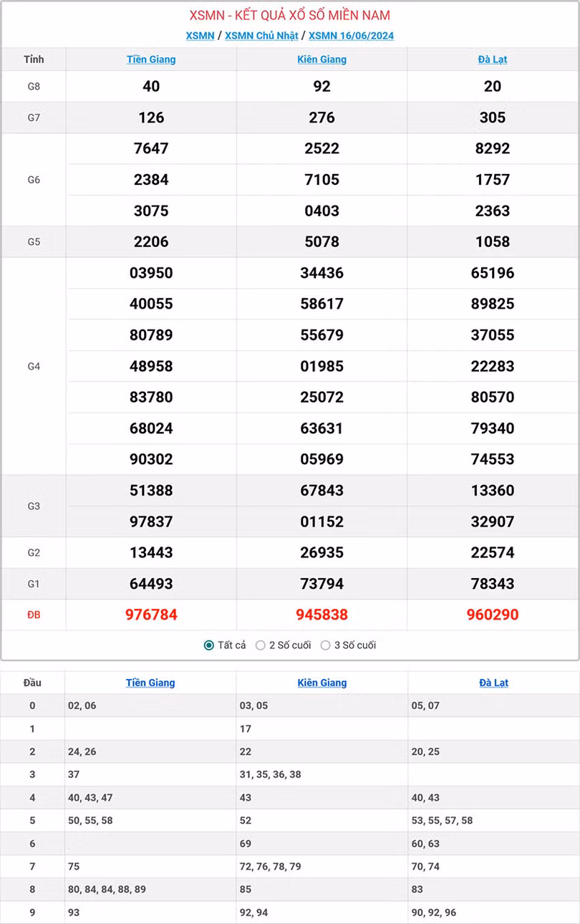Open results for XSMN 16/06/2024
580x924 pixels.
(x=350, y=34)
